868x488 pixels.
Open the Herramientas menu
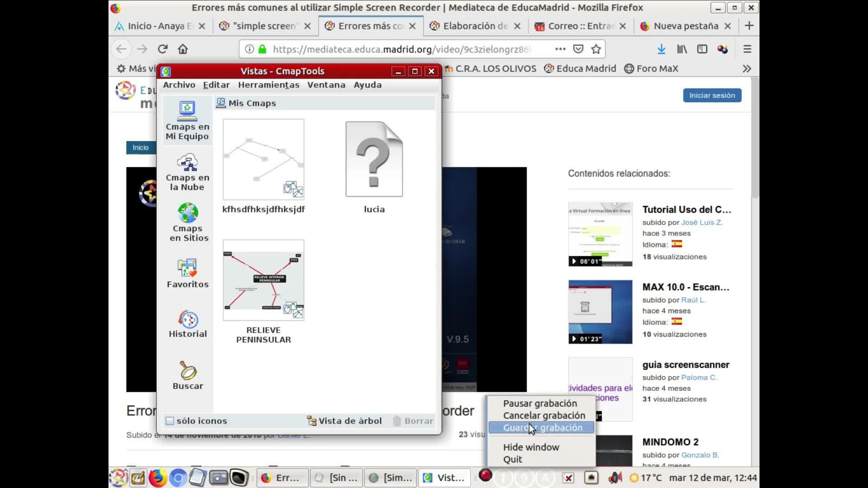[x=269, y=85]
